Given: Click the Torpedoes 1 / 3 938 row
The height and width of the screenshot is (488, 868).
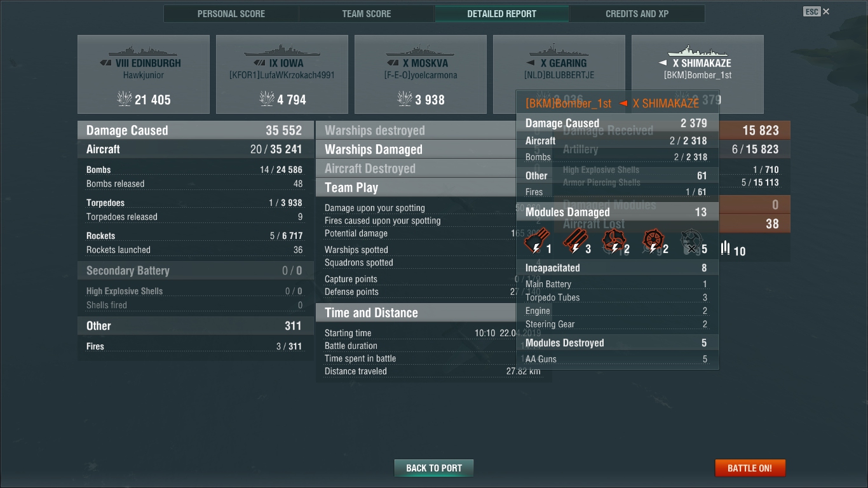Looking at the screenshot, I should [195, 203].
